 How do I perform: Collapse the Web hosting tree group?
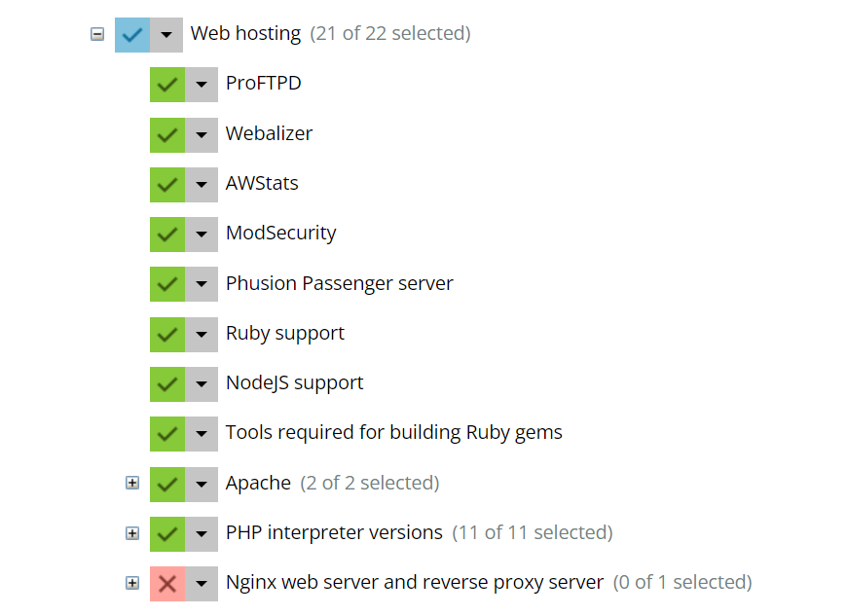point(96,34)
